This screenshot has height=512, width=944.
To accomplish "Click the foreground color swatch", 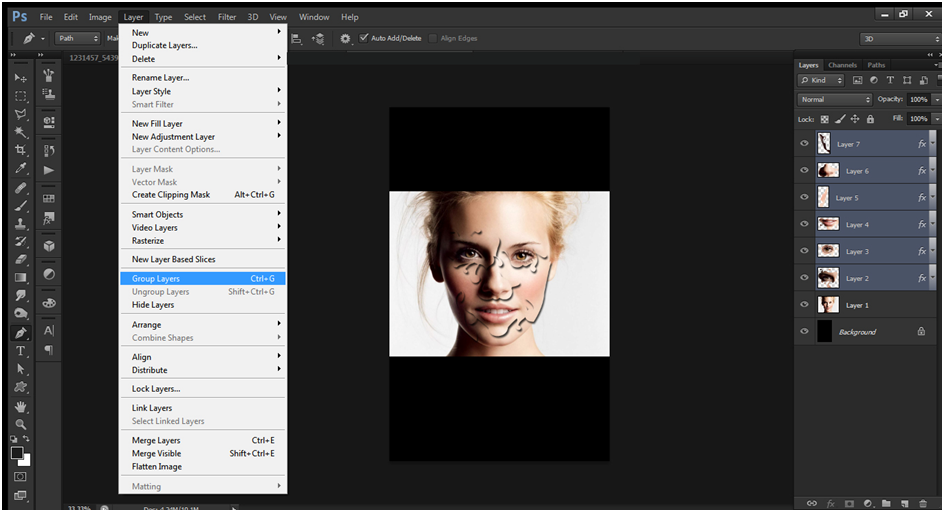I will 17,453.
